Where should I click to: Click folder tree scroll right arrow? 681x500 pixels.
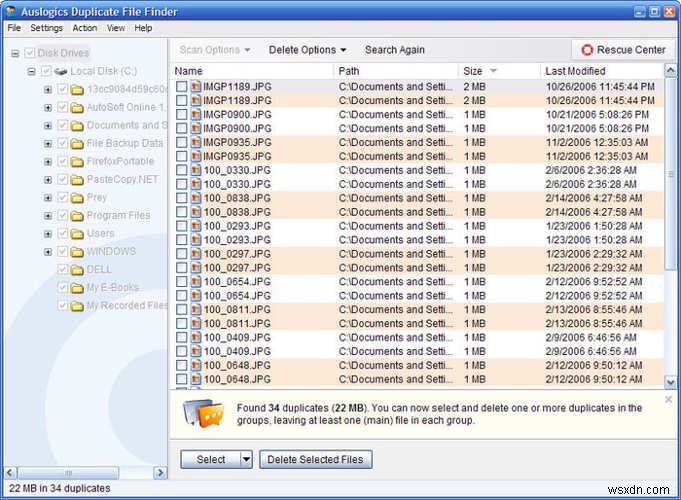coord(160,473)
